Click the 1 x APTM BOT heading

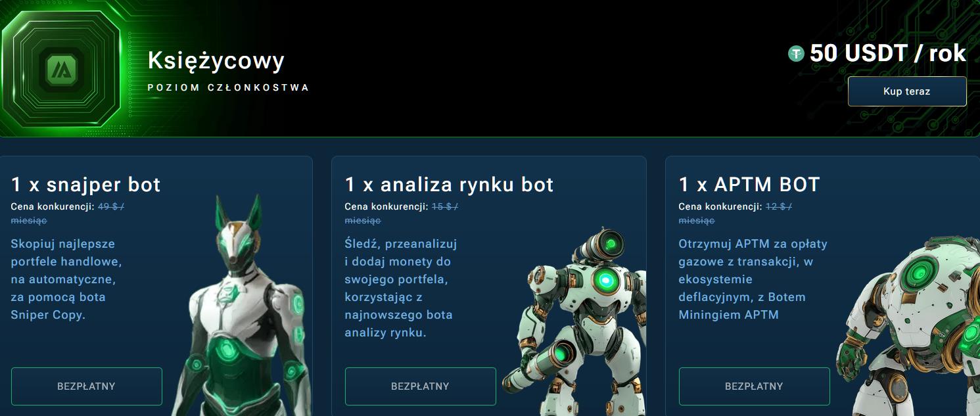coord(750,185)
